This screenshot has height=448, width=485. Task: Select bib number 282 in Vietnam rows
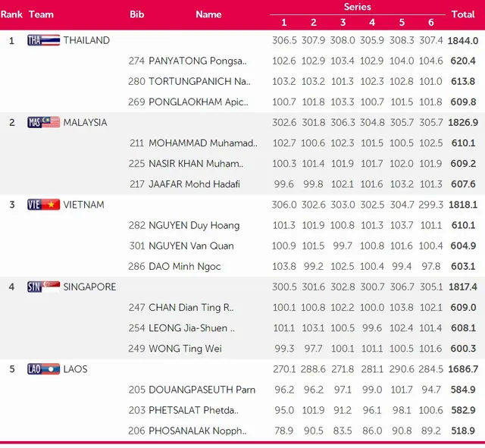pyautogui.click(x=136, y=225)
